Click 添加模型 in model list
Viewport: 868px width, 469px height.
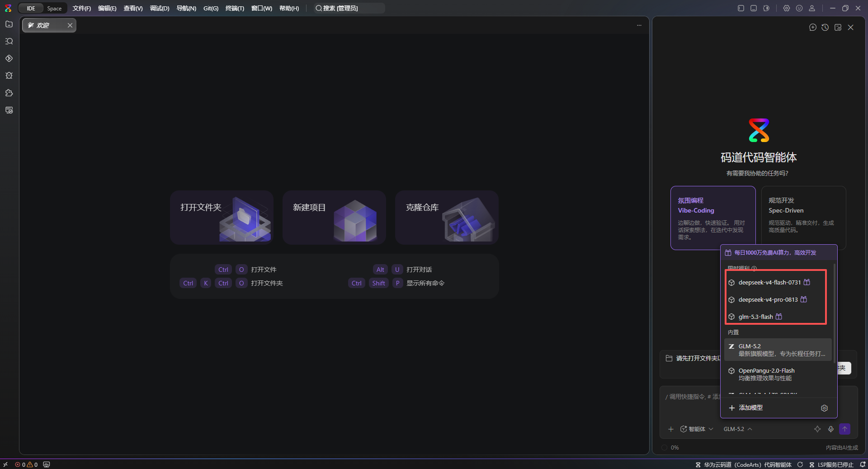pos(746,408)
